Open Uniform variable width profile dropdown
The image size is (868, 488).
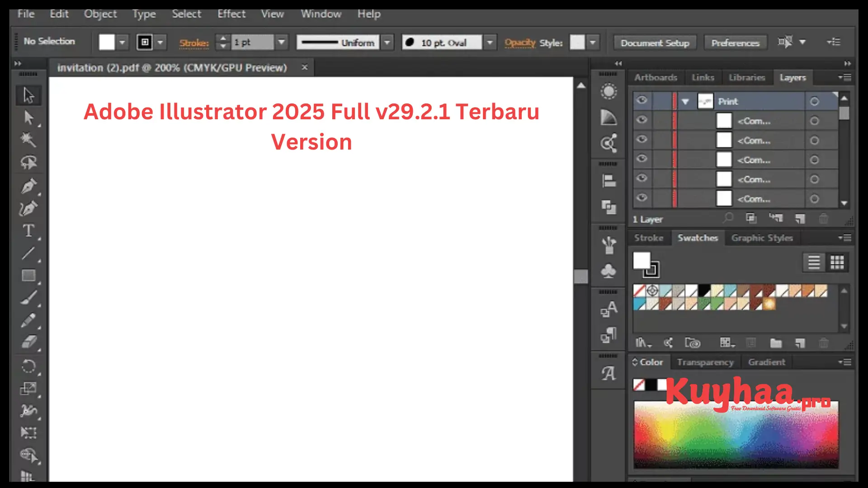[387, 42]
